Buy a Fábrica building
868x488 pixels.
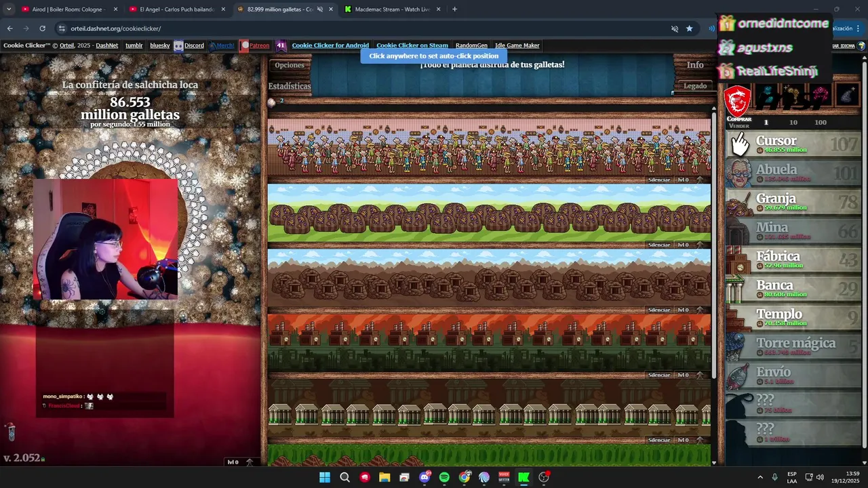click(x=793, y=260)
